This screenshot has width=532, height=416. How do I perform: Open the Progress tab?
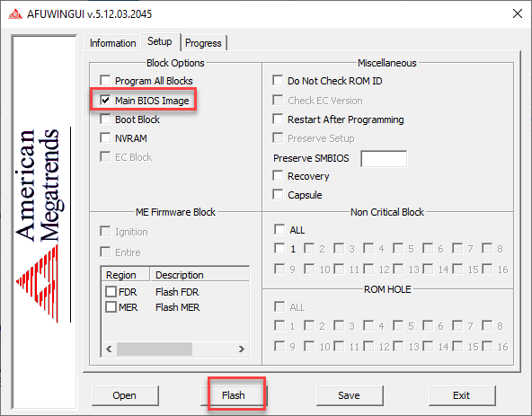pos(203,43)
